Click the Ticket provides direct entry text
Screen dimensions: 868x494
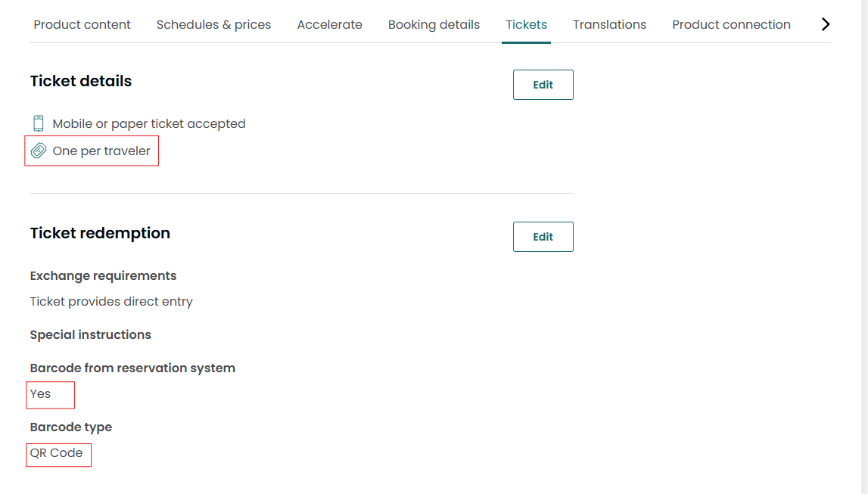(x=111, y=301)
